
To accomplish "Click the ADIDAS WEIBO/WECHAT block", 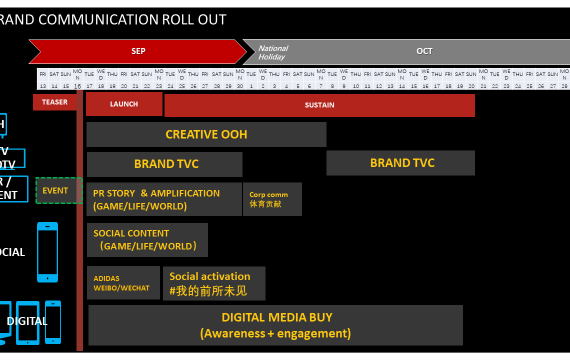I will tap(123, 283).
